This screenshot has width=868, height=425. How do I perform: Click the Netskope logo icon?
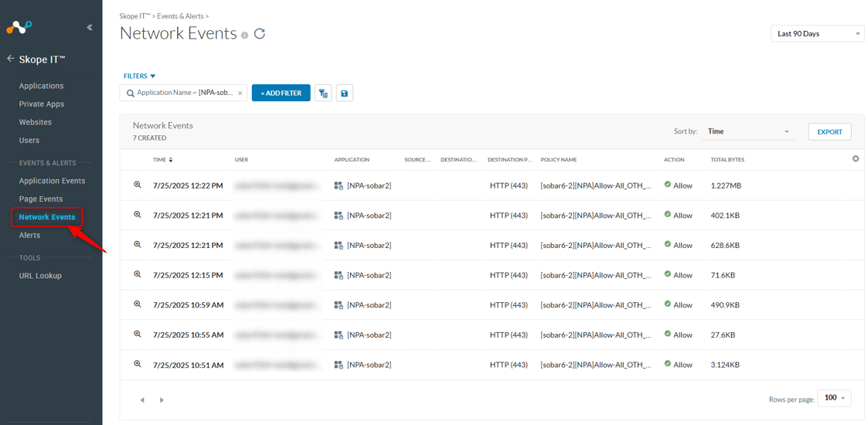19,27
